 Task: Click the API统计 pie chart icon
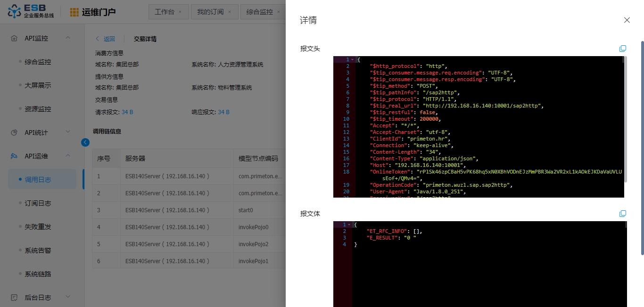point(14,133)
